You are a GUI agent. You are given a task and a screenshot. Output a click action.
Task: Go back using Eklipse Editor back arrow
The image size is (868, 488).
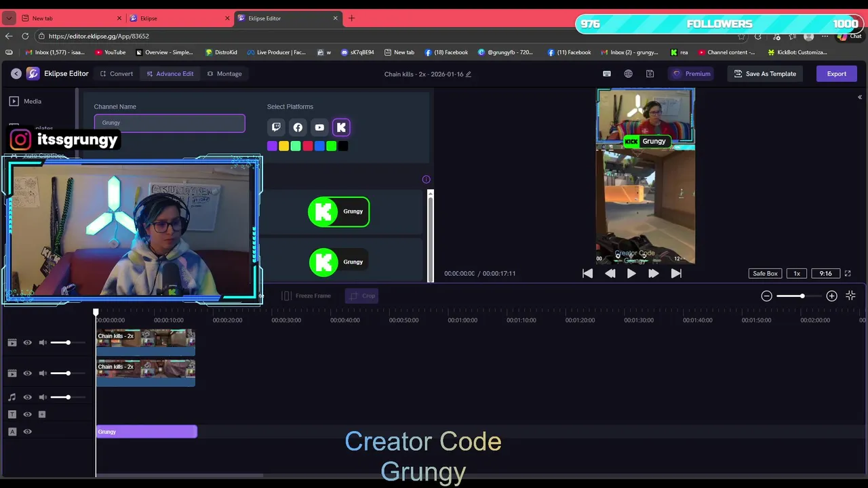pos(16,73)
